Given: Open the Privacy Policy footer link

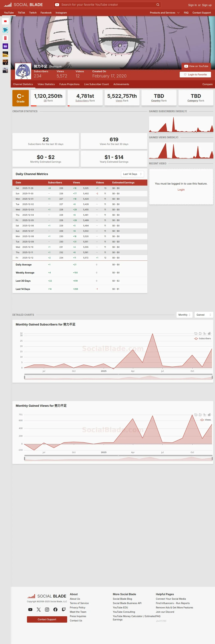Looking at the screenshot, I should (x=78, y=608).
